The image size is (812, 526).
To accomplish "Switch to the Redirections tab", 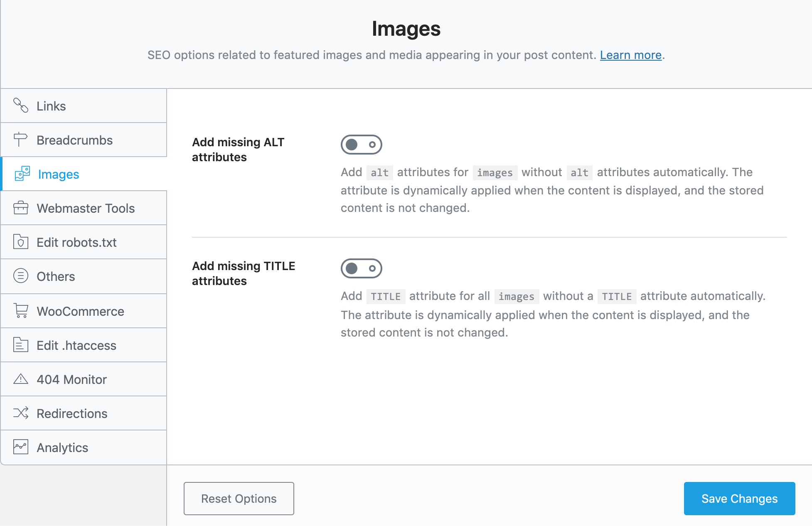I will [72, 413].
